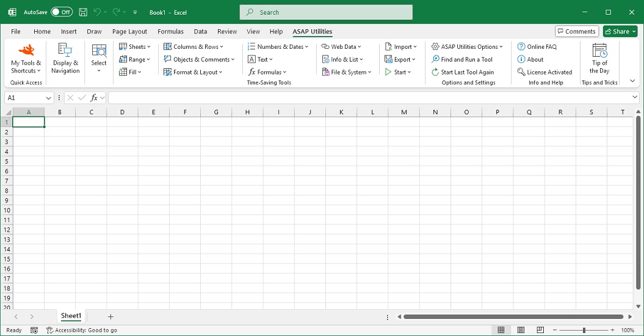Click the 100% zoom level
This screenshot has height=336, width=644.
click(x=628, y=331)
